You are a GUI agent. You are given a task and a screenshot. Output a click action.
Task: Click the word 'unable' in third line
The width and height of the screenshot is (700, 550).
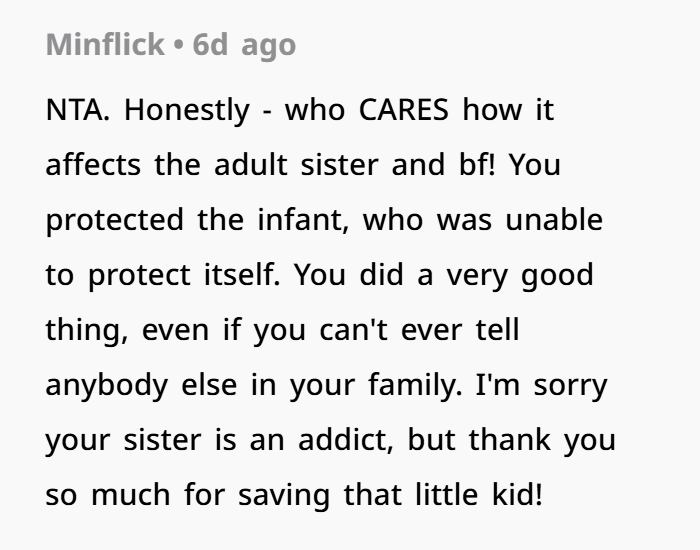click(554, 220)
